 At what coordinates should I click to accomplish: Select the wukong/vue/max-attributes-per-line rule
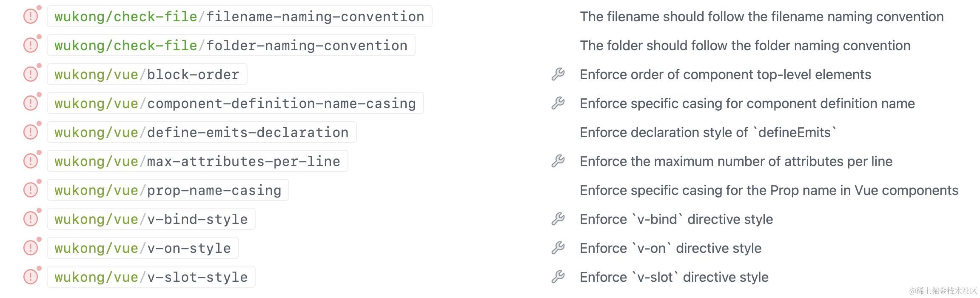(x=197, y=161)
